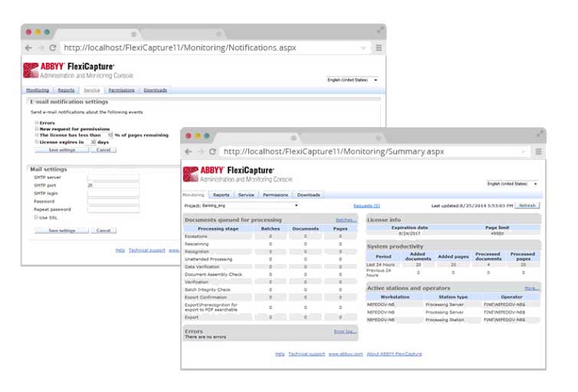Click percent of pages remaining input field
The image size is (578, 392).
(x=110, y=135)
